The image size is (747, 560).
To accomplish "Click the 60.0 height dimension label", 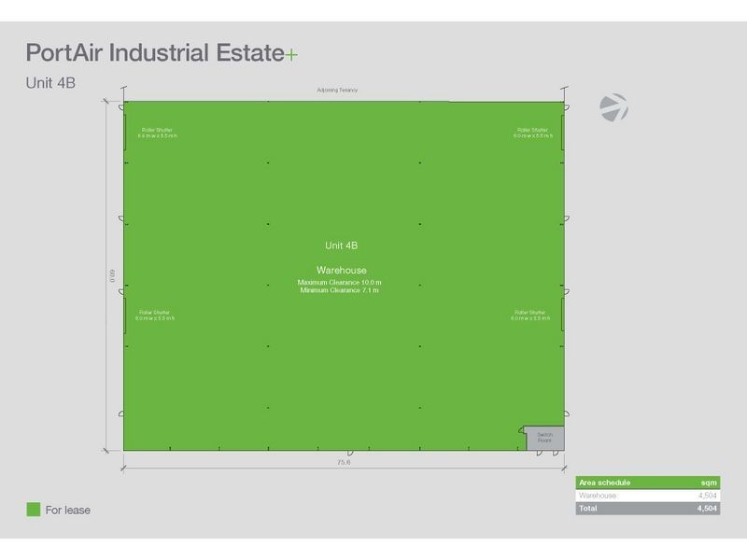I will [111, 275].
